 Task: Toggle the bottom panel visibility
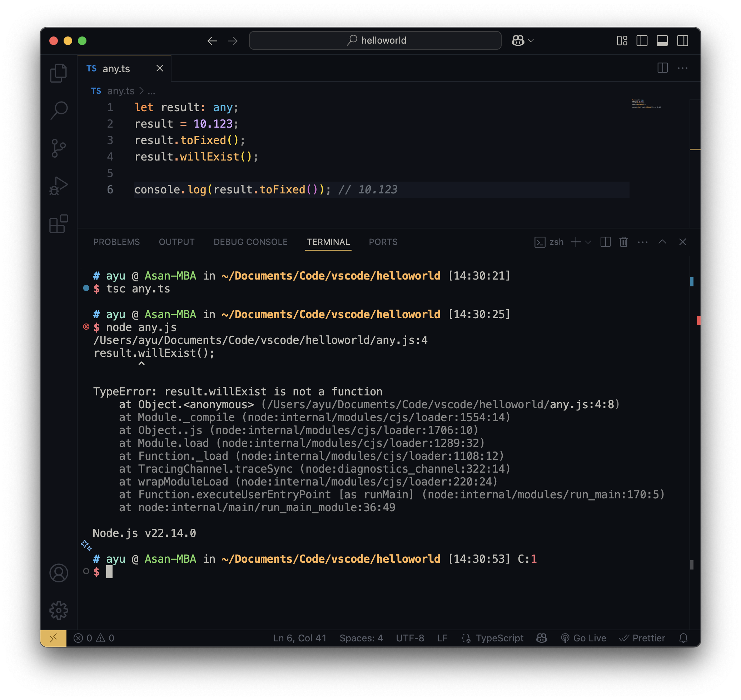662,40
